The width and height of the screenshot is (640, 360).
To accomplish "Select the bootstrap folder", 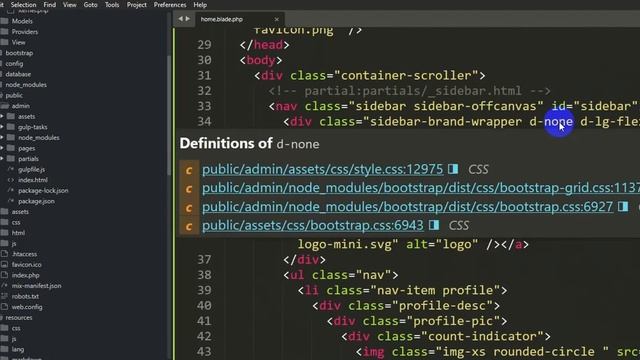I will (x=19, y=53).
